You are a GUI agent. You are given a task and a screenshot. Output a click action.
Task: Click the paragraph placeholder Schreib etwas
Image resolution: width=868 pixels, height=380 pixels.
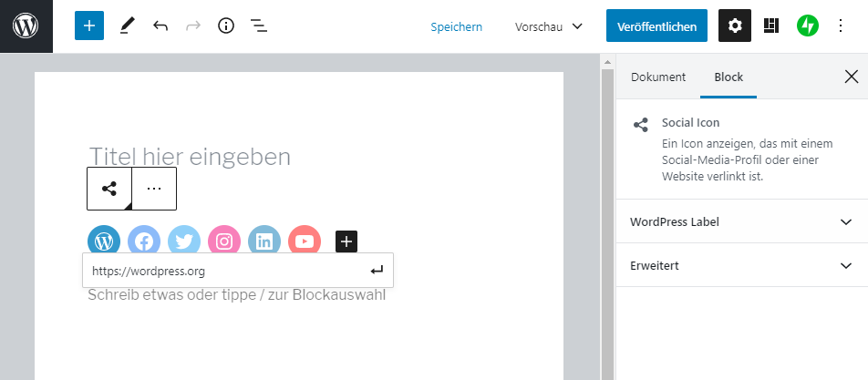pyautogui.click(x=237, y=295)
